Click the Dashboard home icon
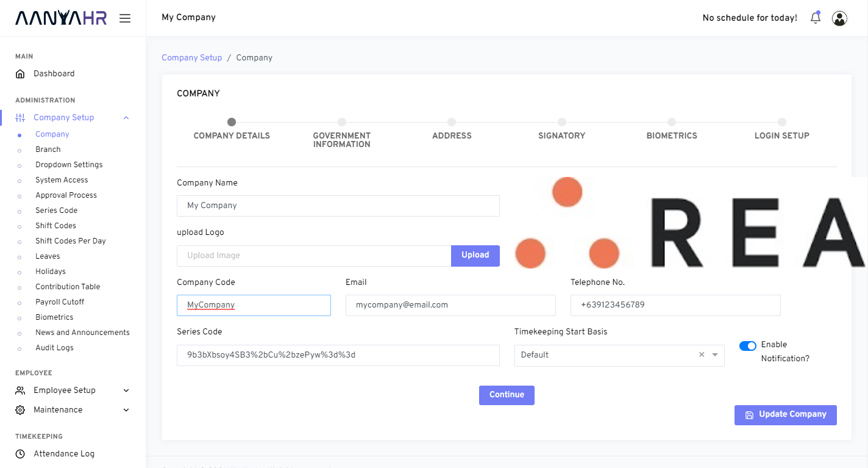 20,73
